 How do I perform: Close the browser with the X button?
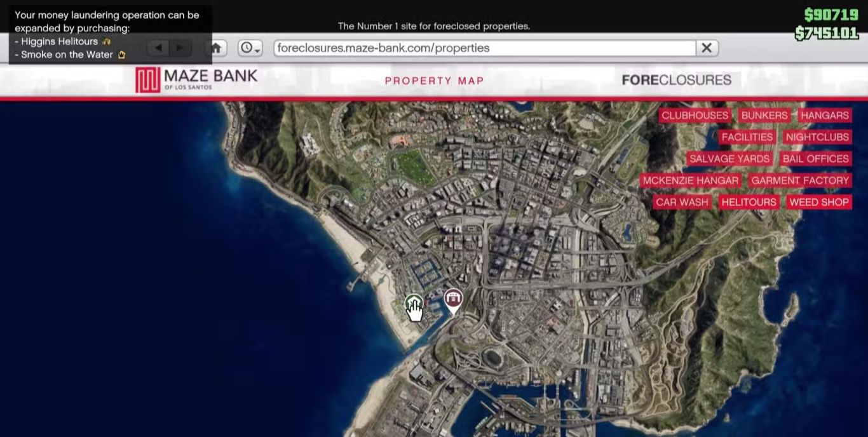tap(707, 48)
